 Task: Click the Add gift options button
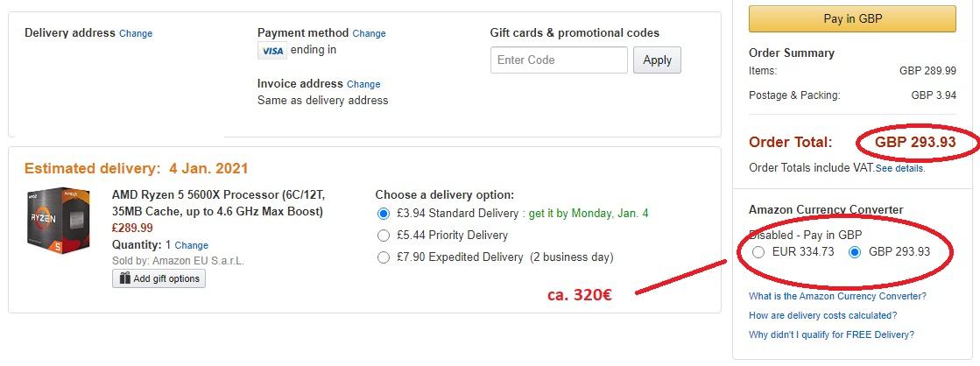tap(159, 278)
